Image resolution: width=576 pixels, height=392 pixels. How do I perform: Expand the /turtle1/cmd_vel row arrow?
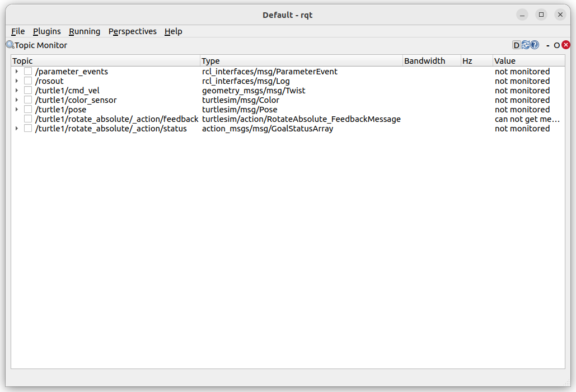pos(17,90)
